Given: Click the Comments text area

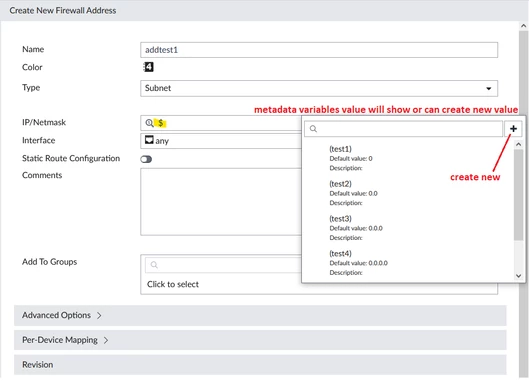Looking at the screenshot, I should click(221, 201).
